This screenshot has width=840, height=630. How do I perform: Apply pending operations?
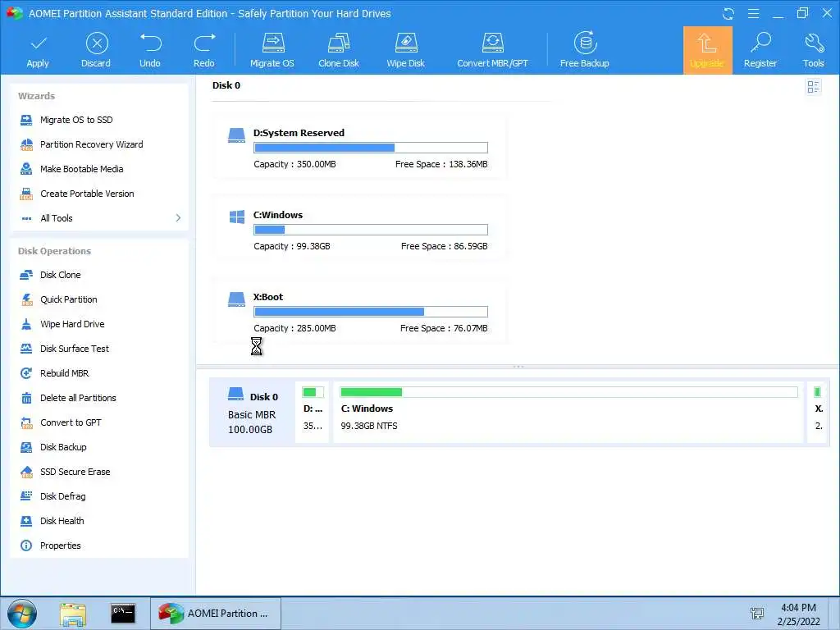point(38,52)
